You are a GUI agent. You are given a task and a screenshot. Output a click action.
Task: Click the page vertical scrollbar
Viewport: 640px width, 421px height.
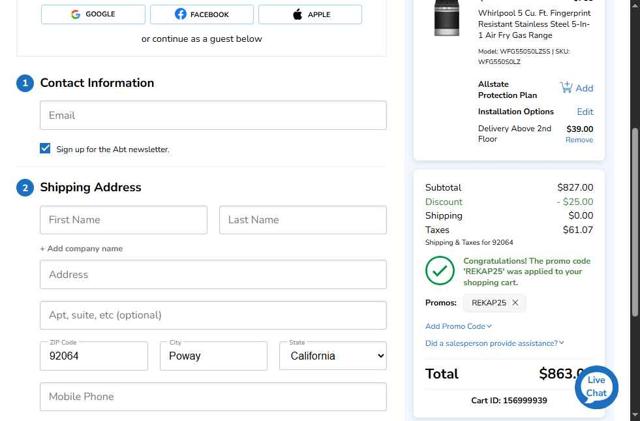point(635,200)
